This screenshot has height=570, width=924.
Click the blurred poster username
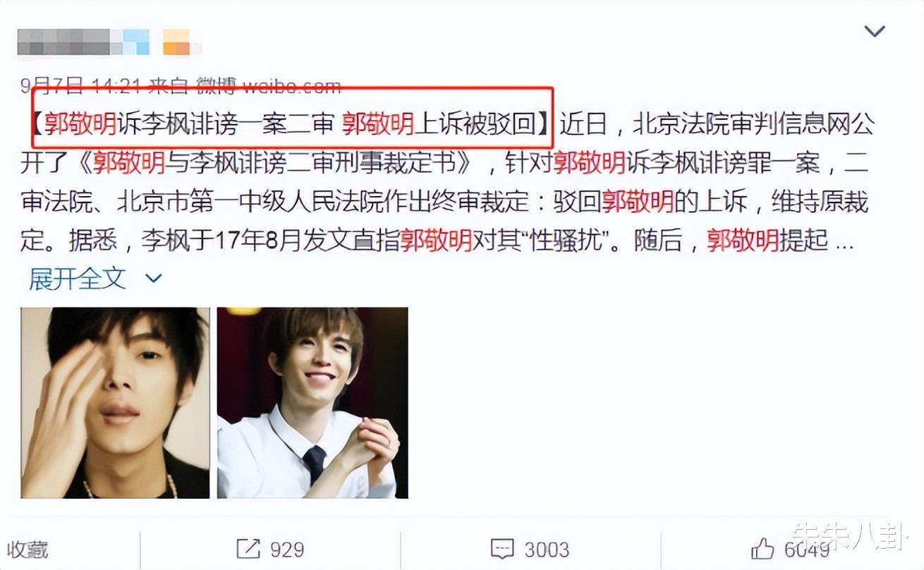[x=83, y=42]
